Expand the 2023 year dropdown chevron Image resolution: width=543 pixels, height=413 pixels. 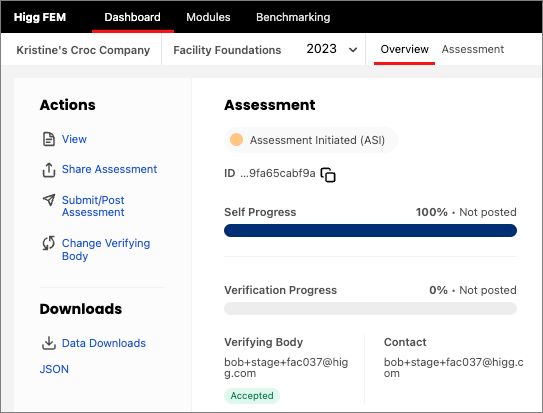click(353, 50)
